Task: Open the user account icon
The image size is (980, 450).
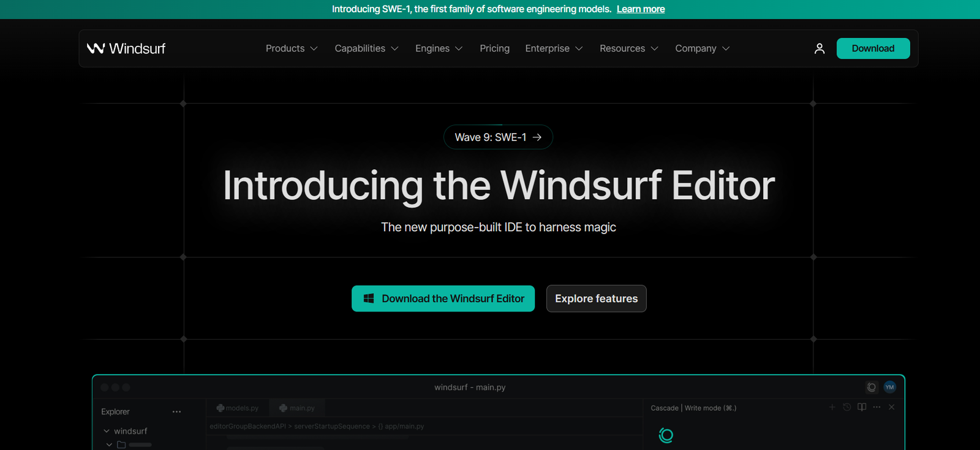Action: [x=819, y=48]
